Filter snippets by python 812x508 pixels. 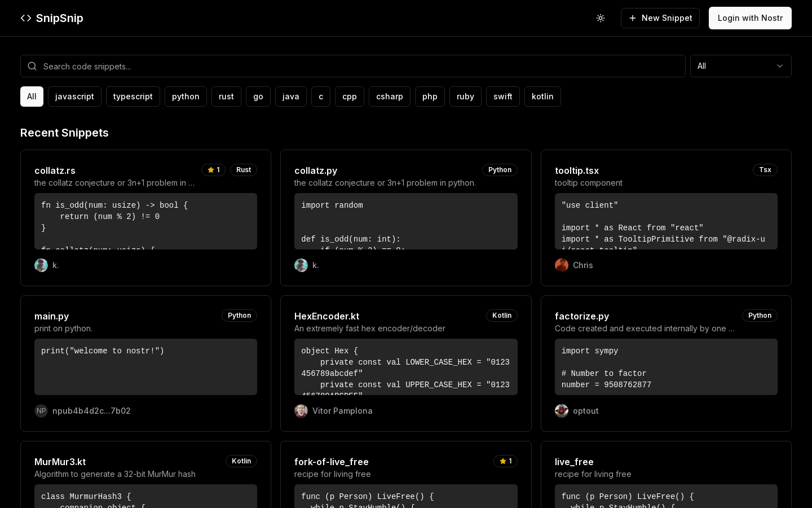(x=186, y=97)
